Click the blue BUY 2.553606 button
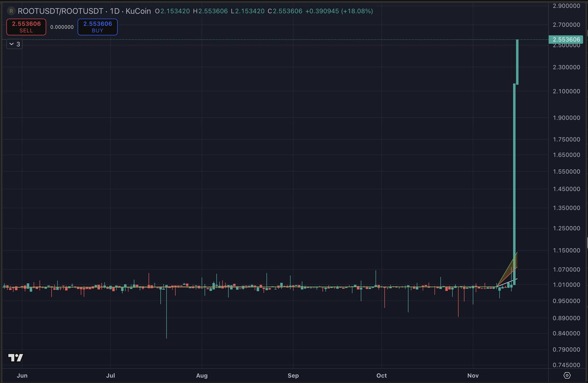 click(x=98, y=27)
